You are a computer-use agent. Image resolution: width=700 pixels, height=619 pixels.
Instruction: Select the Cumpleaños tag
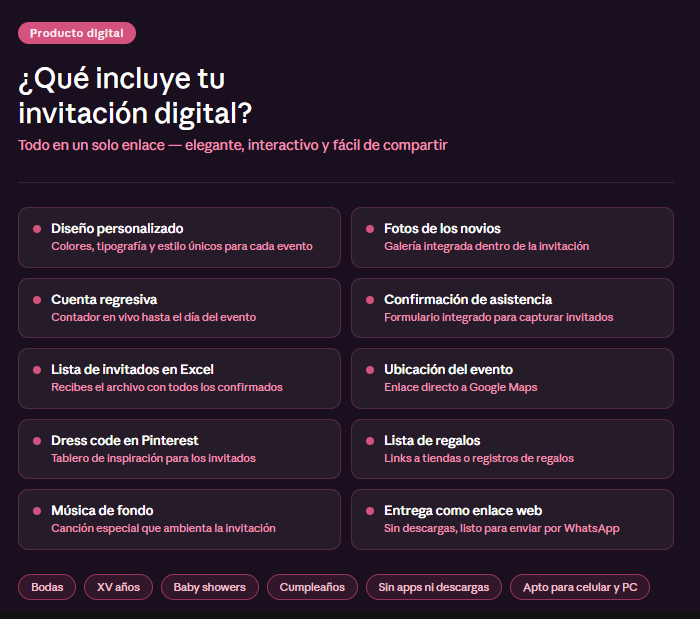[312, 587]
